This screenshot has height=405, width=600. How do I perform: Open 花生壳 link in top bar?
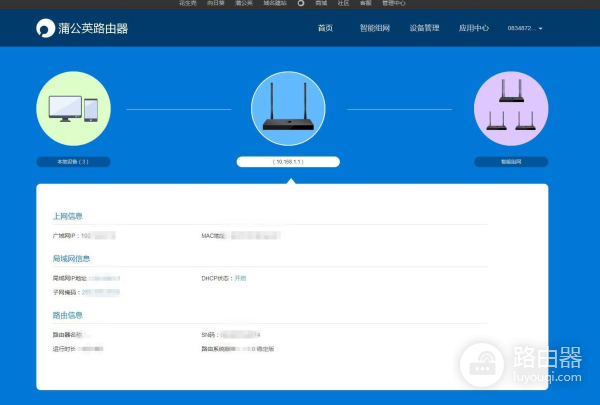[x=187, y=4]
